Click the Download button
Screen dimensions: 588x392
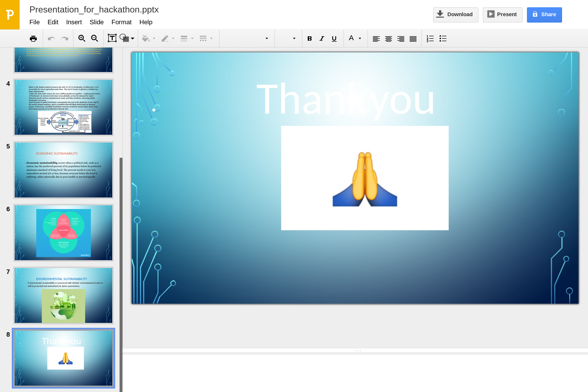[x=455, y=14]
